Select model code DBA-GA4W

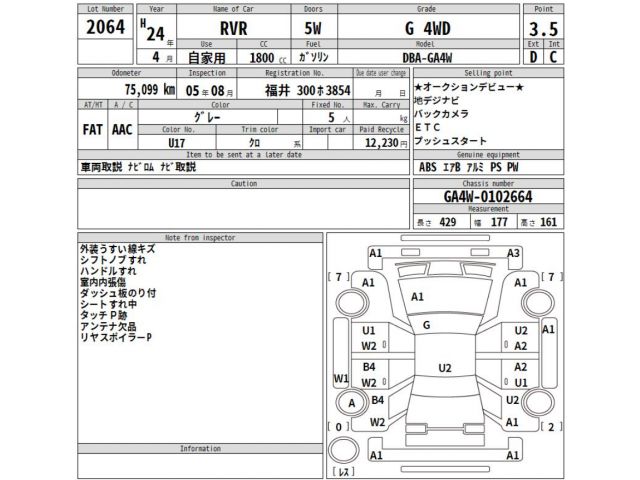coord(427,58)
